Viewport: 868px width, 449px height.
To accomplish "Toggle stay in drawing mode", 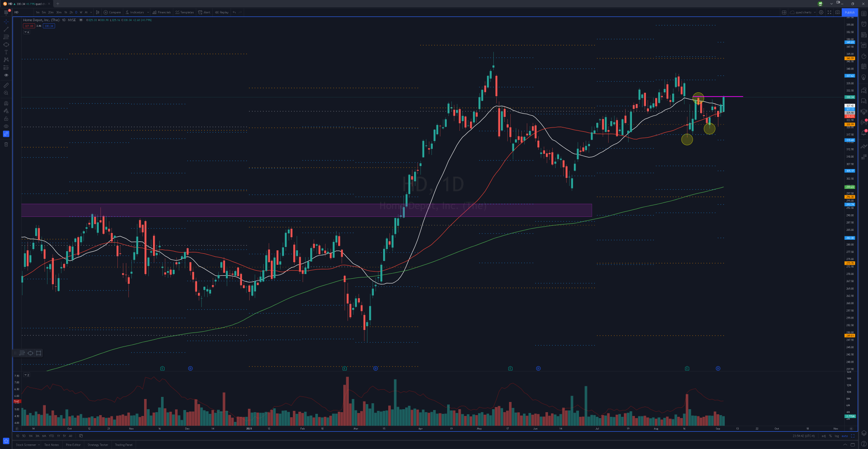I will point(6,111).
